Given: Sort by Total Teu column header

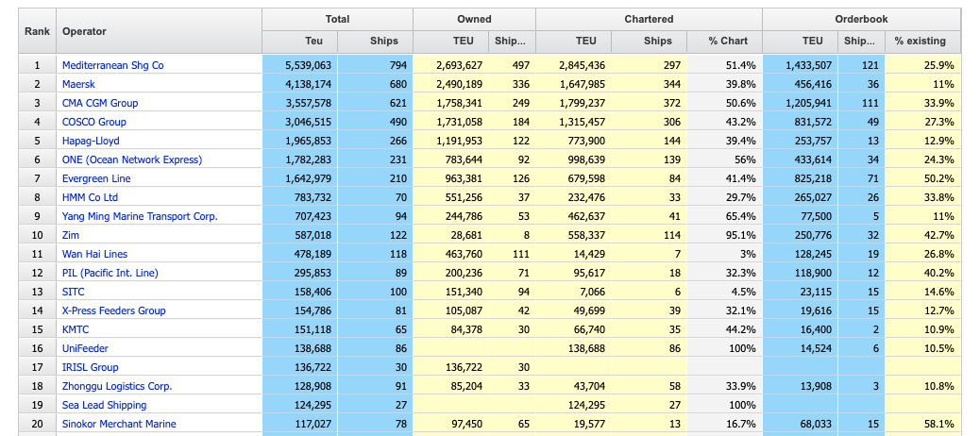Looking at the screenshot, I should pyautogui.click(x=300, y=42).
